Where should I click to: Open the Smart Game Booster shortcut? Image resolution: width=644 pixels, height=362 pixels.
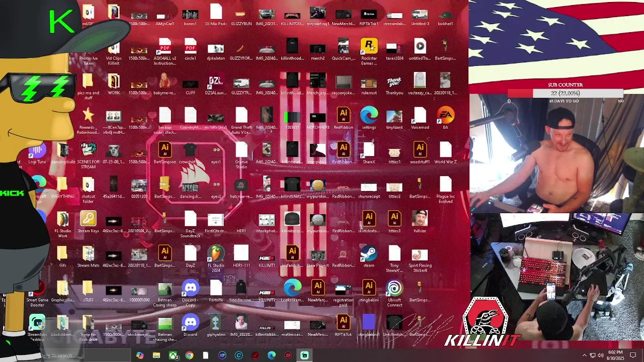tap(37, 288)
